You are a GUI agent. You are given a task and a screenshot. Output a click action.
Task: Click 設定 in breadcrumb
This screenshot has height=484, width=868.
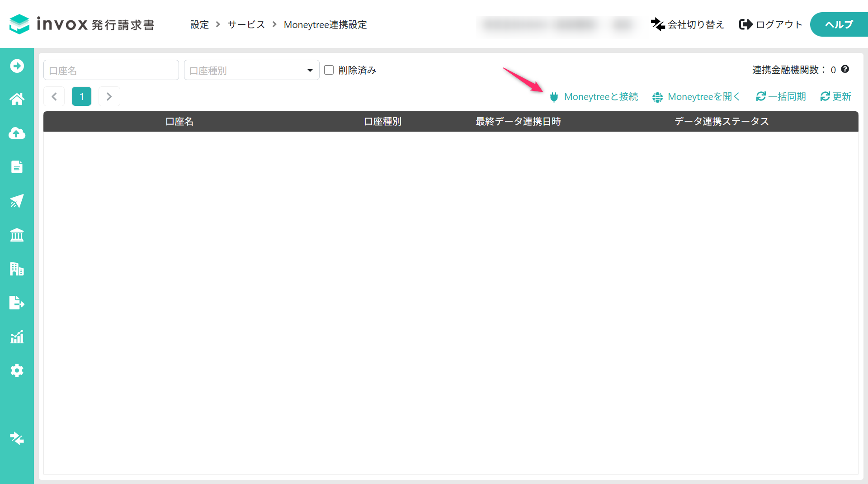199,24
